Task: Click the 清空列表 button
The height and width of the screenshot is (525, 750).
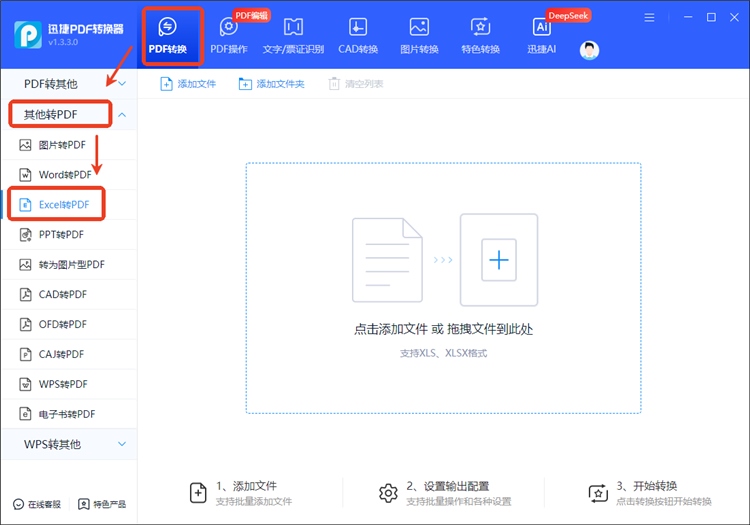Action: tap(356, 84)
